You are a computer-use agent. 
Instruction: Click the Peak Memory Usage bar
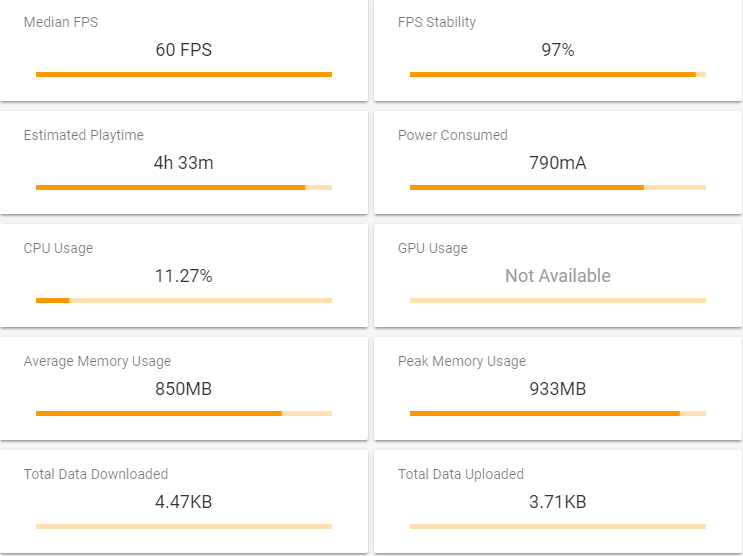[558, 414]
